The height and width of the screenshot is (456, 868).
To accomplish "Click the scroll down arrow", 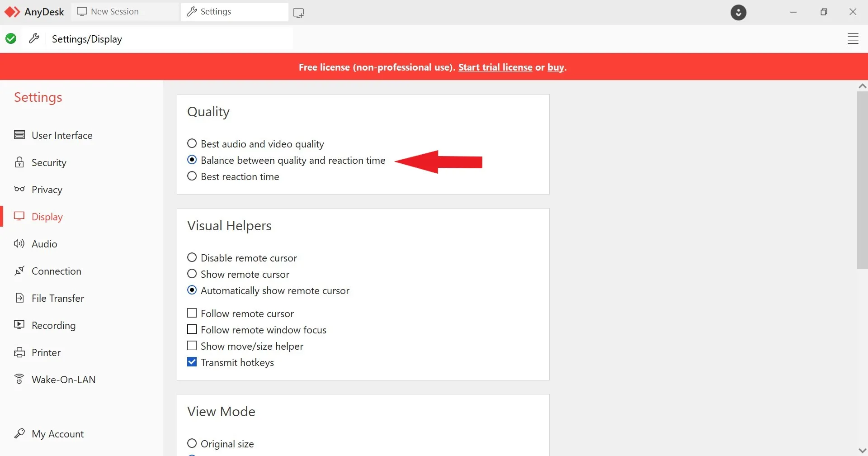I will (862, 451).
